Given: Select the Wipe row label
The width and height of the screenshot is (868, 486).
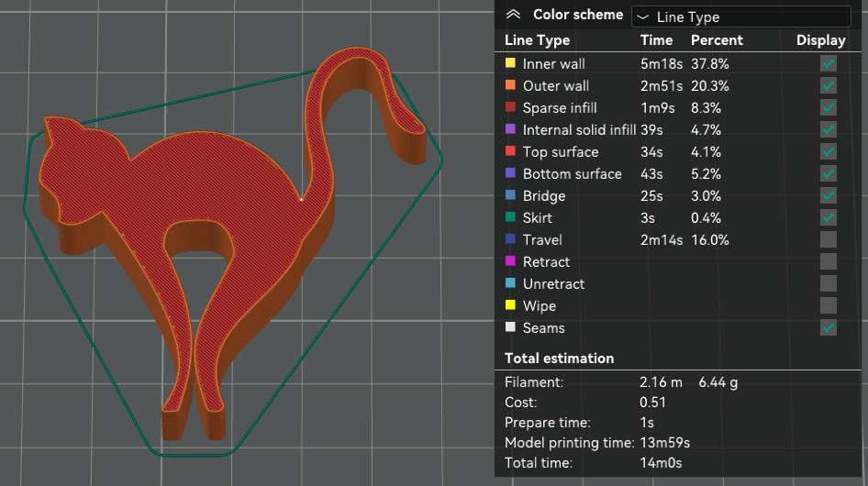Looking at the screenshot, I should pyautogui.click(x=540, y=306).
